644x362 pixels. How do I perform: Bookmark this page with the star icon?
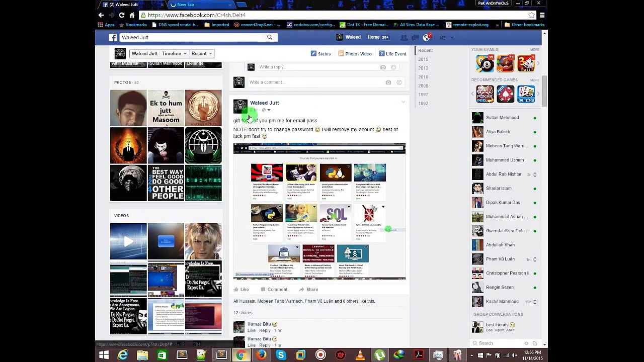coord(531,15)
